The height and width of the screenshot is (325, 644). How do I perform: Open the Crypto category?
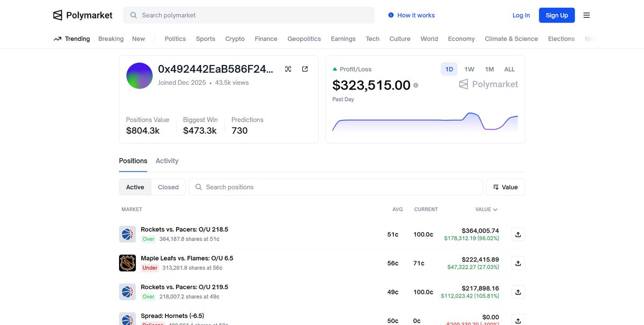click(x=235, y=39)
